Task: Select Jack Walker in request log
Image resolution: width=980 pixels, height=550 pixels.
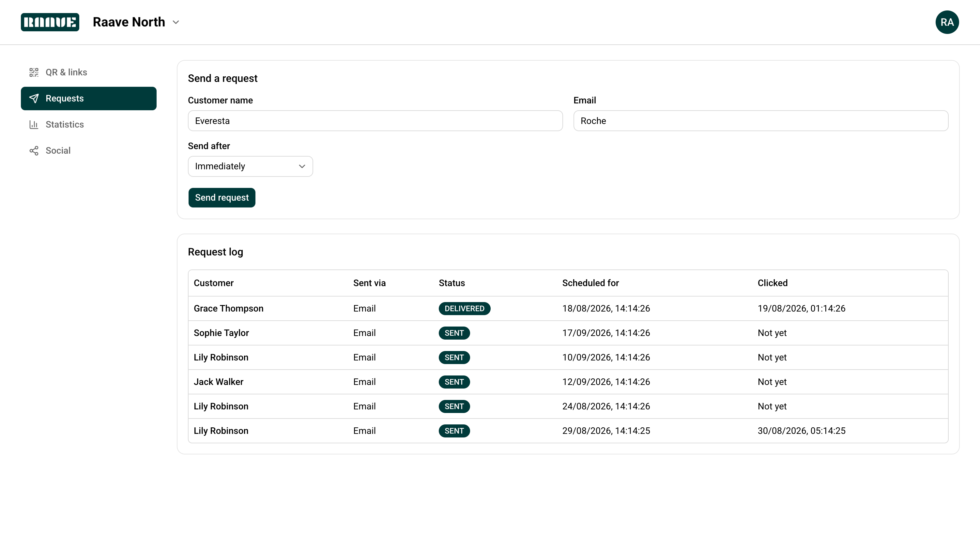Action: click(218, 382)
